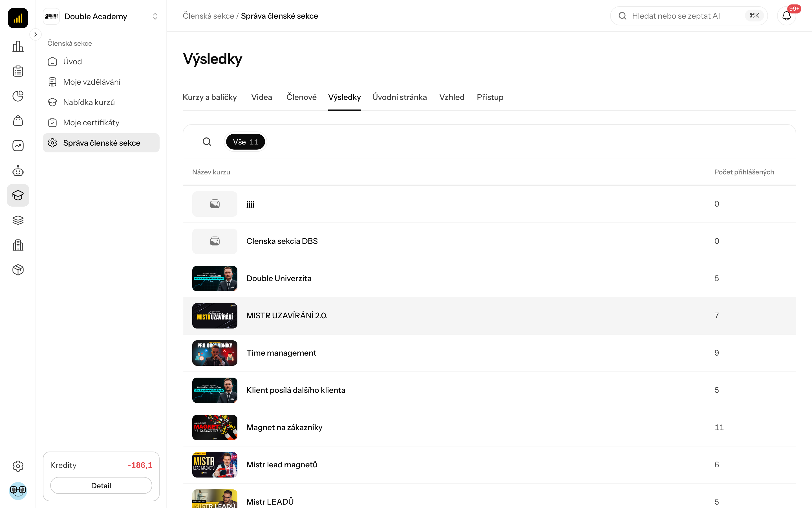Click the Magnet na zákazníky thumbnail
The width and height of the screenshot is (812, 508).
coord(215,428)
